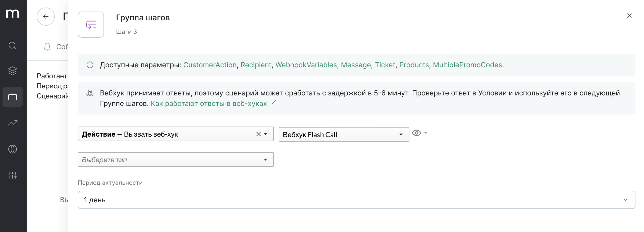The width and height of the screenshot is (644, 232).
Task: Expand the Вебхук Flash Call dropdown
Action: (344, 135)
